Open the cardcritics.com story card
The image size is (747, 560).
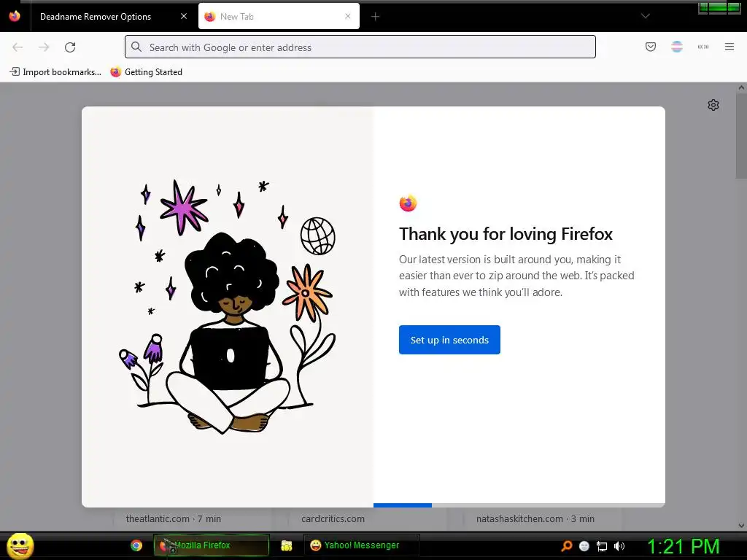coord(368,519)
